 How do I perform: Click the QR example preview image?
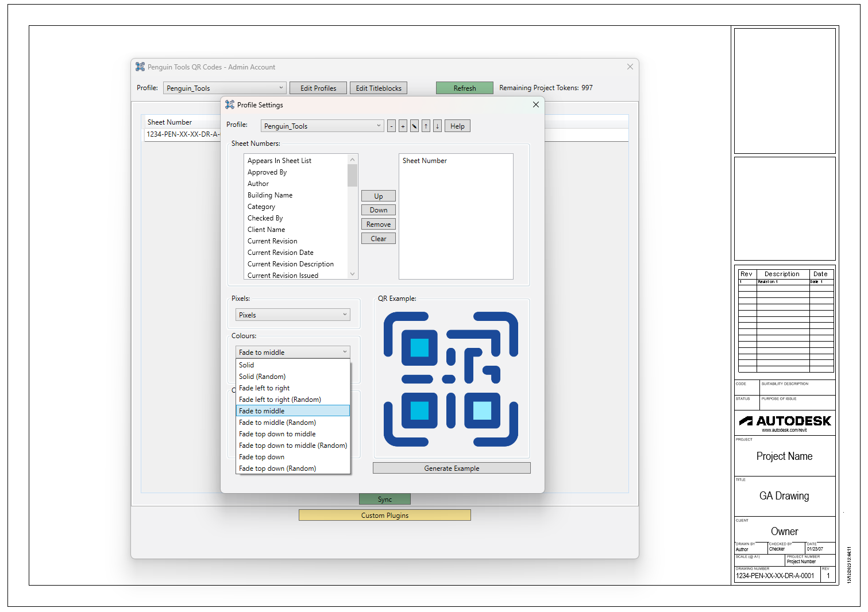(x=451, y=379)
